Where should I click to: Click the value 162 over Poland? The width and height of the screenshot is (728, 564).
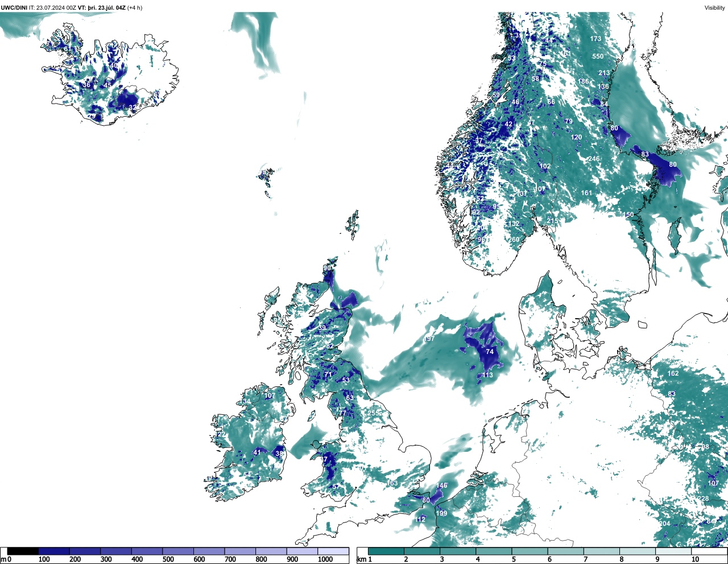[x=673, y=373]
